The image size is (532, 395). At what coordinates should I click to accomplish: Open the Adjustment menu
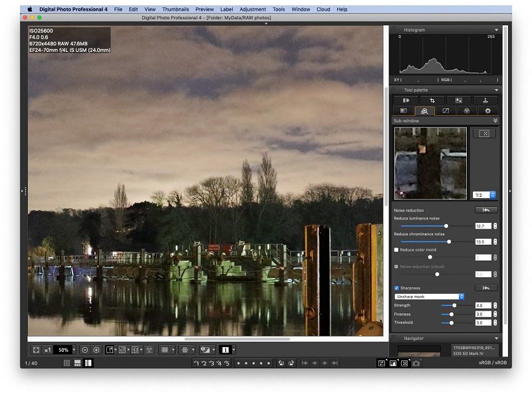tap(253, 9)
